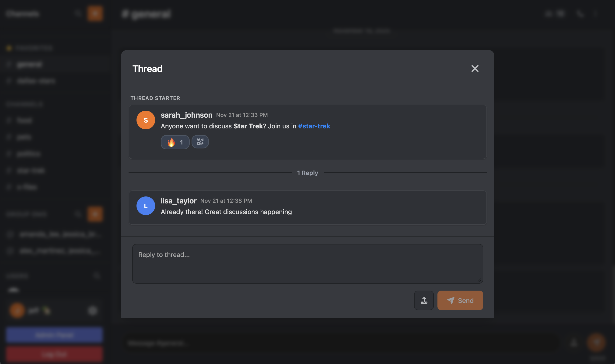Close the Thread dialog with the X
615x364 pixels.
tap(475, 69)
